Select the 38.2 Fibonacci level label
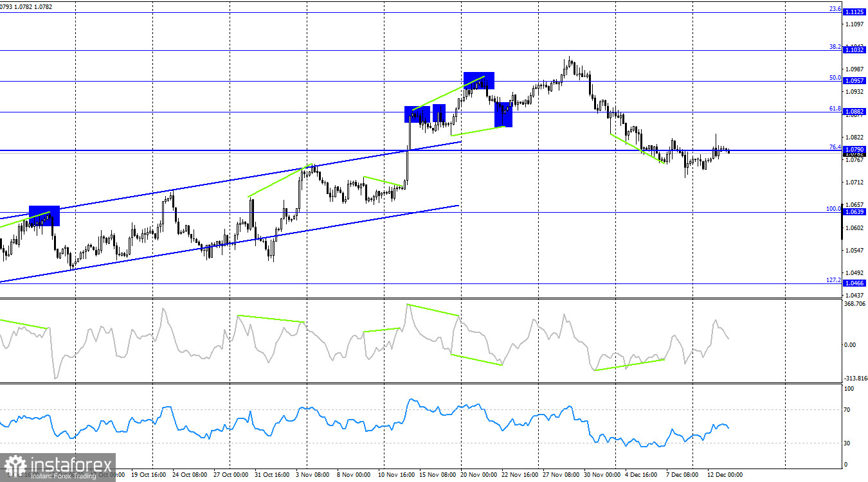 tap(835, 47)
